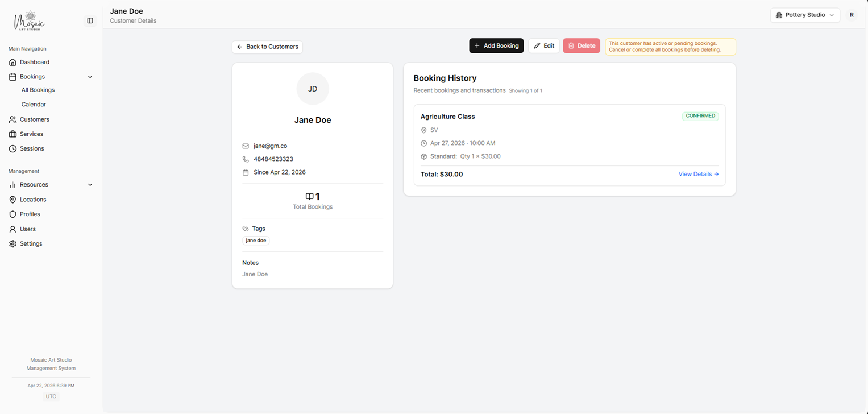Click the Add Booking button
Screen dimensions: 868x414
[x=496, y=45]
